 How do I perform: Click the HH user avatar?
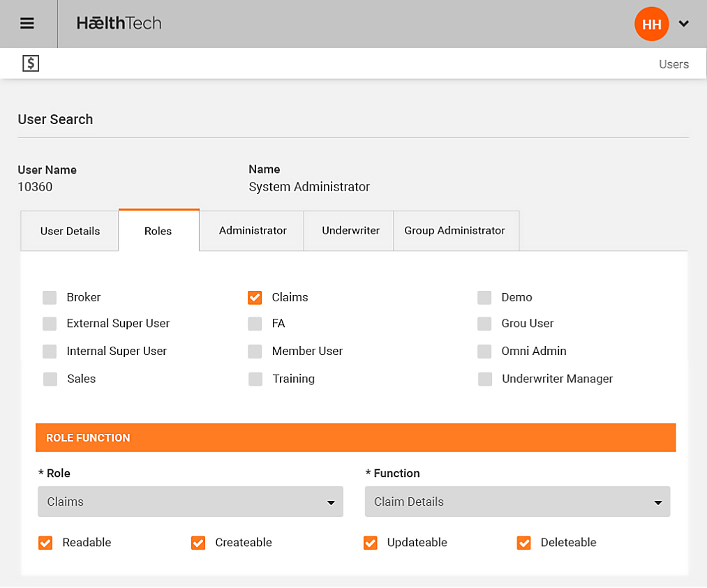pos(651,24)
